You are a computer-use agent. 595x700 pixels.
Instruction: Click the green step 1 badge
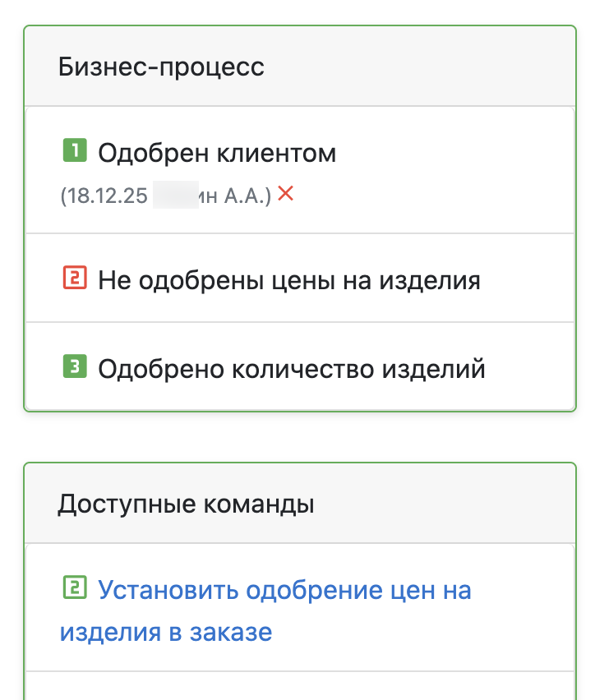75,151
